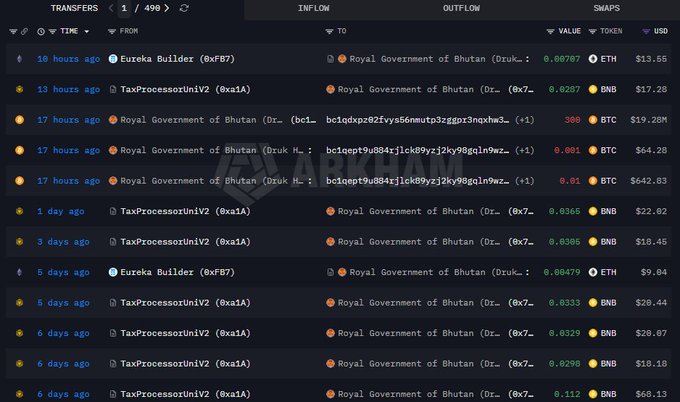Image resolution: width=680 pixels, height=402 pixels.
Task: Open the TIME sort dropdown arrow
Action: pos(86,32)
